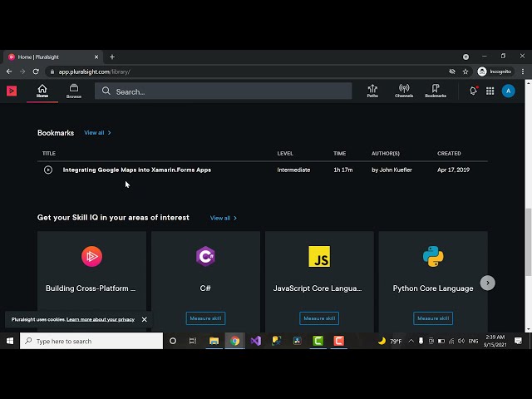532x399 pixels.
Task: Open the Windows Start menu
Action: [x=10, y=341]
